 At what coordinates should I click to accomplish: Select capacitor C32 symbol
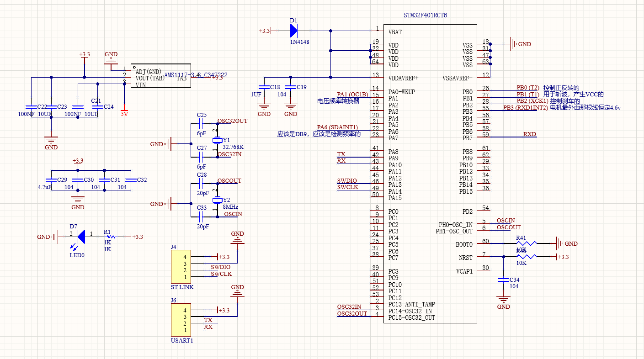131,180
